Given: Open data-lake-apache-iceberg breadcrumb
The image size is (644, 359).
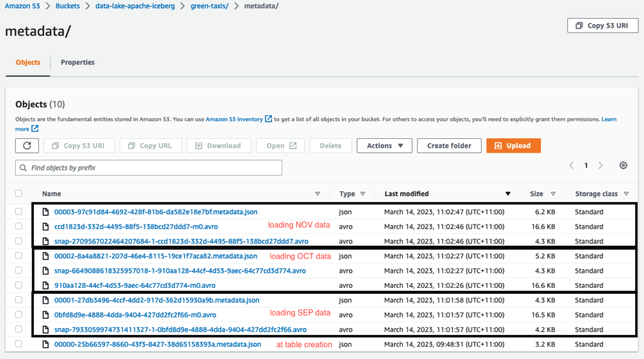Looking at the screenshot, I should tap(135, 6).
